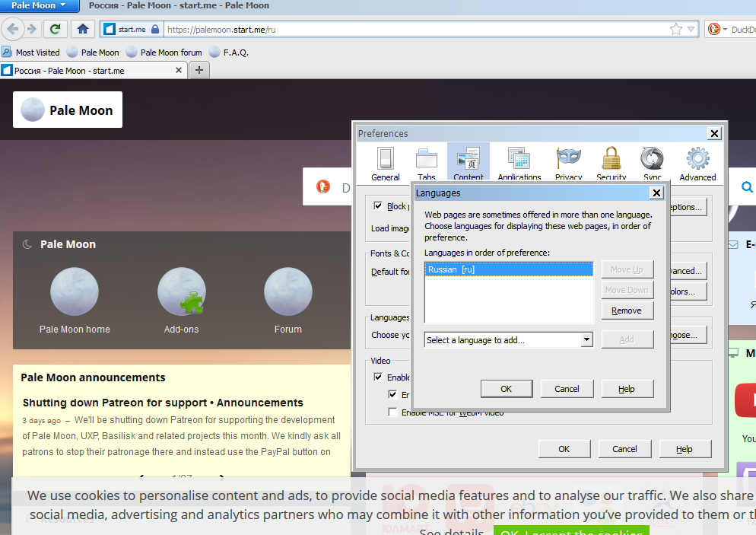Switch to the Tabs preferences pane
The height and width of the screenshot is (535, 756).
(426, 164)
